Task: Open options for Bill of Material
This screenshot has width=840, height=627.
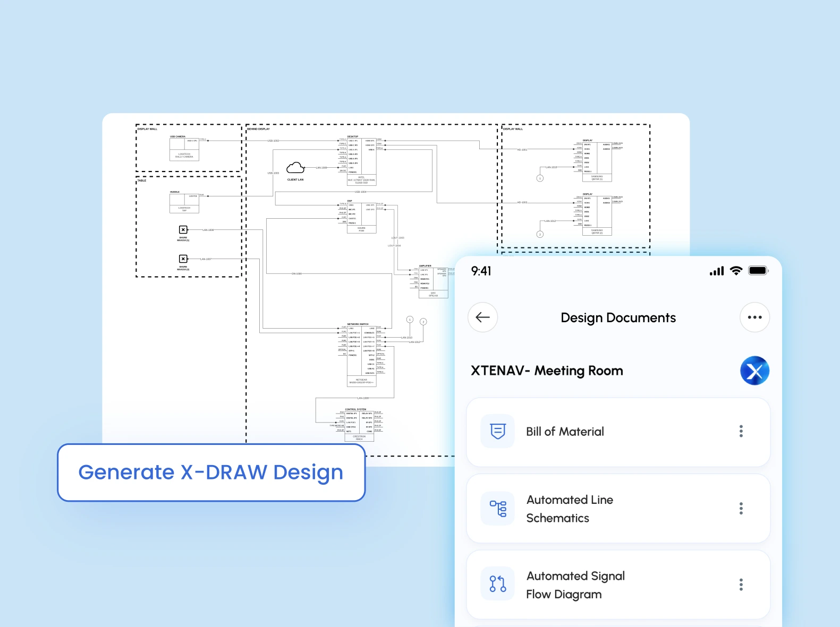Action: tap(741, 431)
